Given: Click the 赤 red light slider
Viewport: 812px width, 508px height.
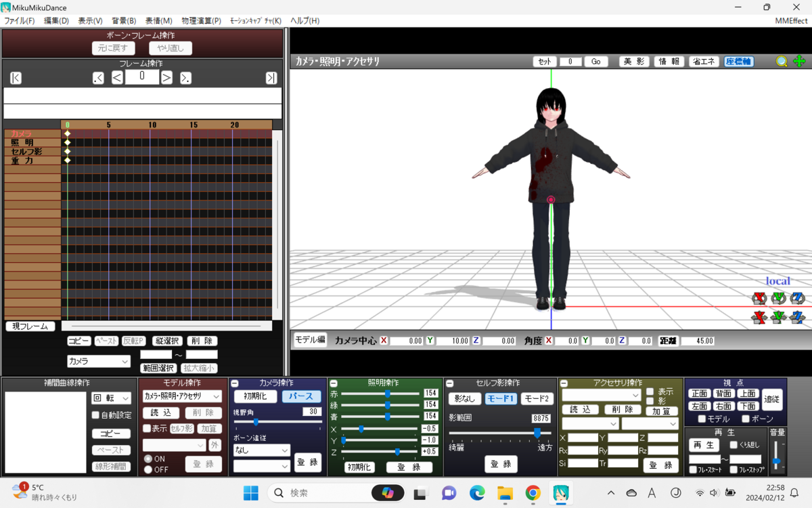Looking at the screenshot, I should tap(380, 394).
